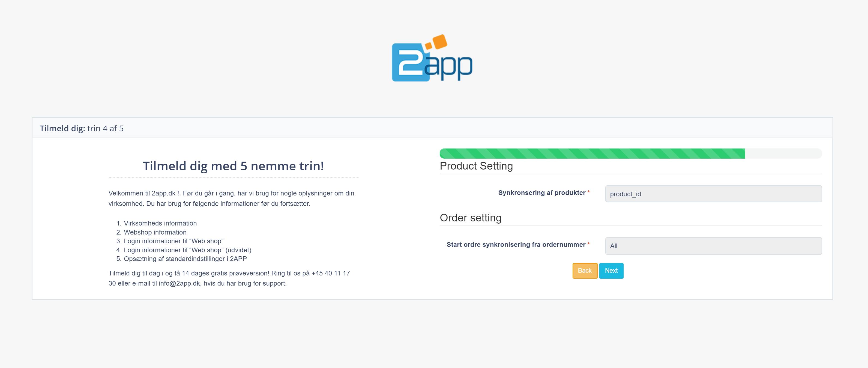Click the green striped progress bar

[592, 153]
